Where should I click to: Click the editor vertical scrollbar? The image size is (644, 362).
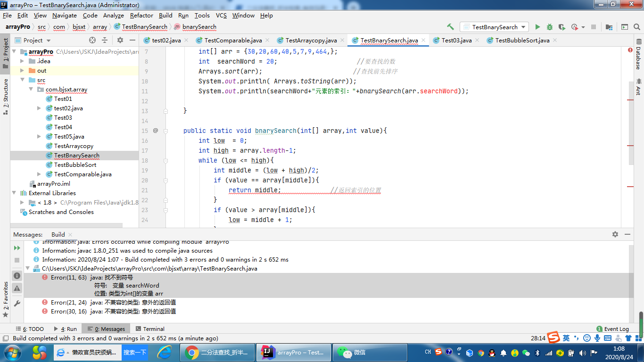pos(632,123)
